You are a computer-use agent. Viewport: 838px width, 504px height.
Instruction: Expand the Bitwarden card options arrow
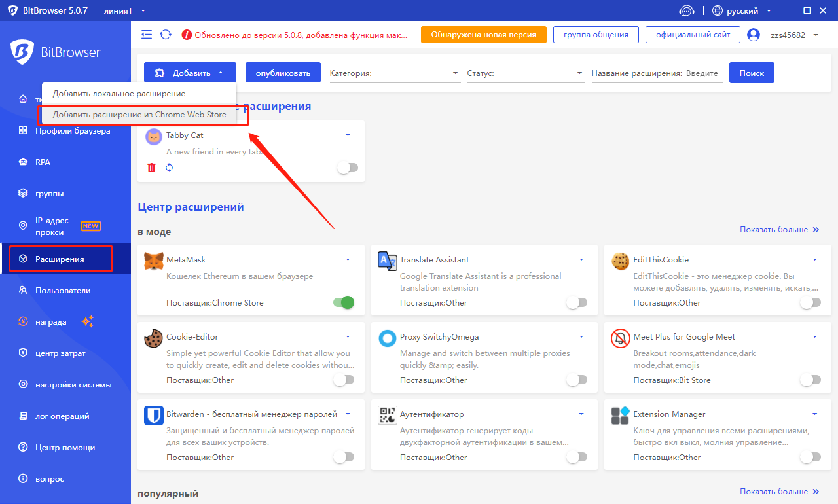[348, 414]
